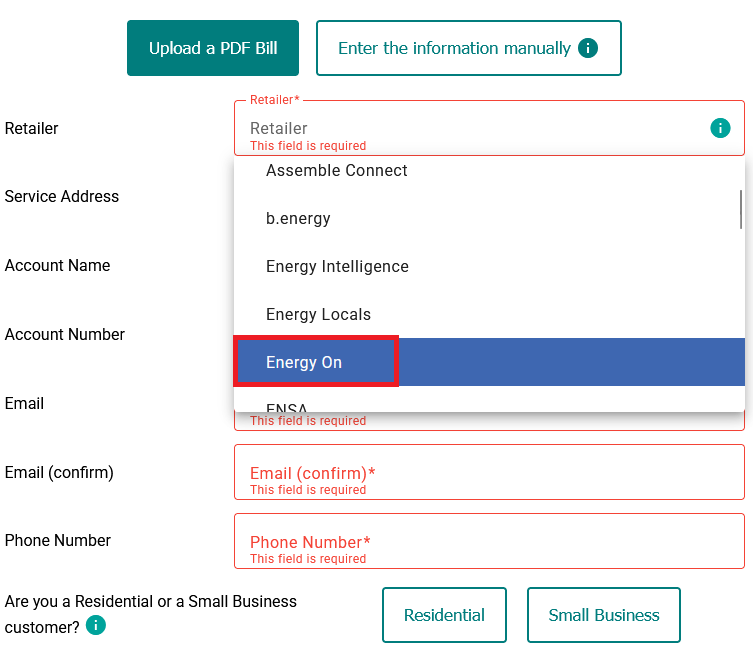753x652 pixels.
Task: Choose Energy Intelligence retailer option
Action: [x=489, y=266]
